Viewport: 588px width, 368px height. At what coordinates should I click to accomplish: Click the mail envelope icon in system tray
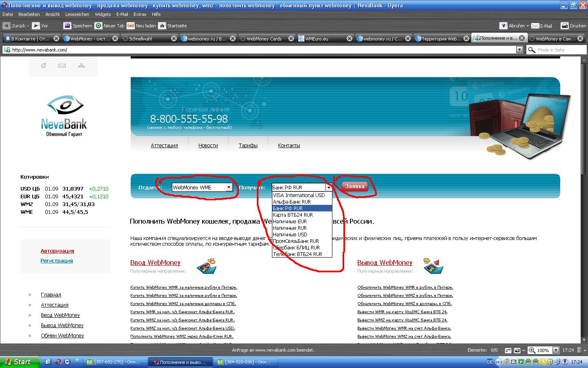513,362
